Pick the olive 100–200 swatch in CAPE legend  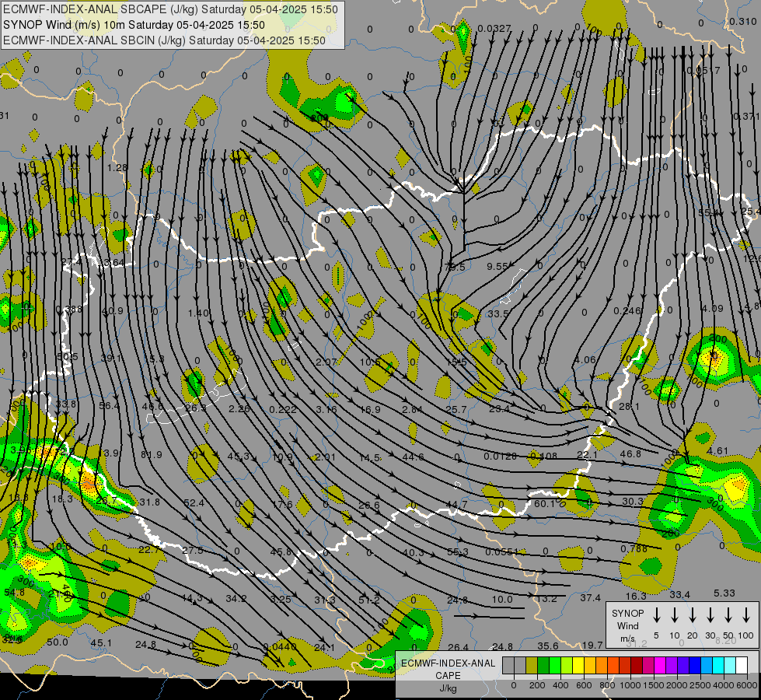[x=532, y=666]
